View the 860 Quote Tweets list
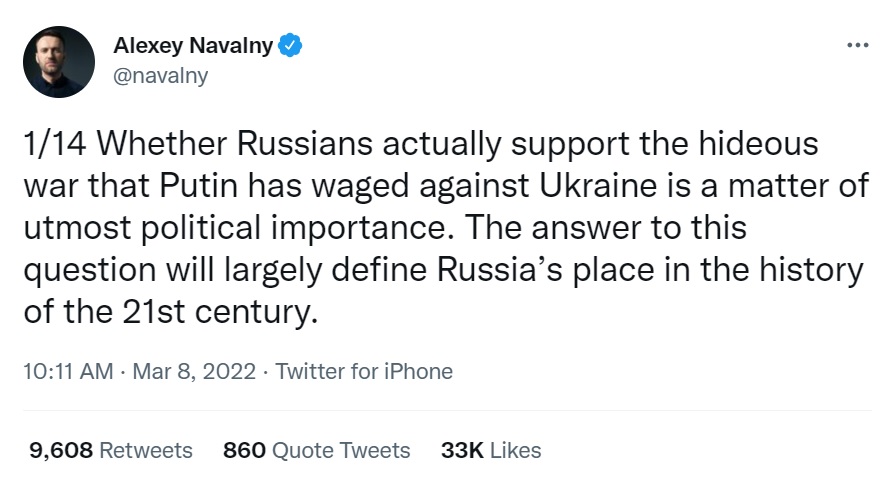Viewport: 893px width, 478px height. point(317,450)
